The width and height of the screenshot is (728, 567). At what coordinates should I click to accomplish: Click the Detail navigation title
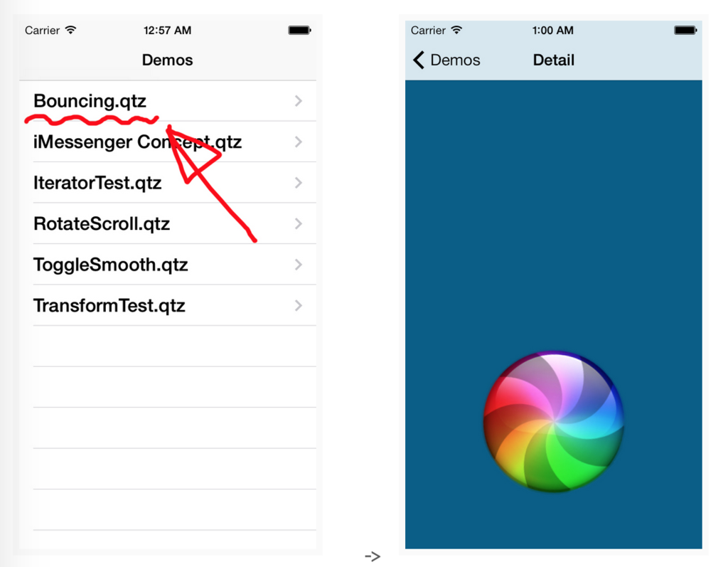coord(553,60)
